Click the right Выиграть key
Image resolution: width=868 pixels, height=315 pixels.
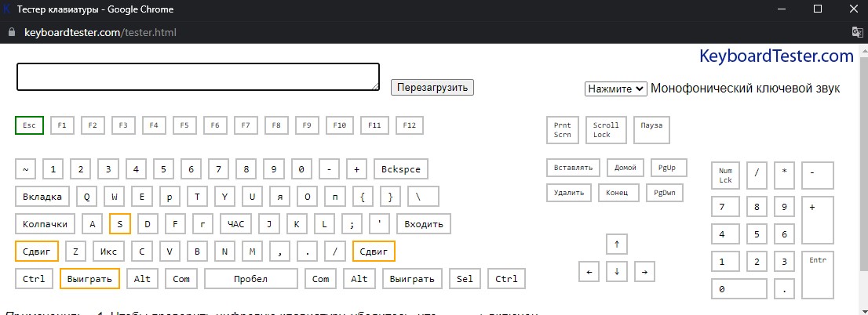[412, 278]
